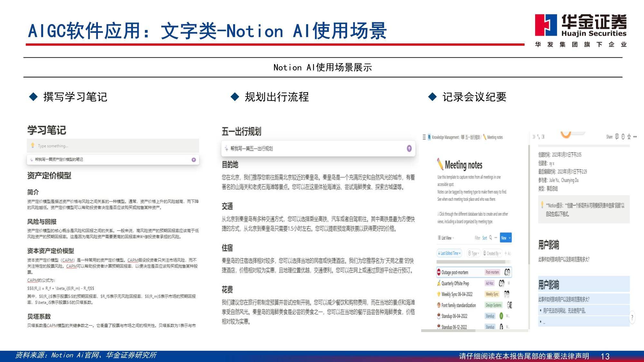Click the Notion提示 callout block

click(x=583, y=209)
